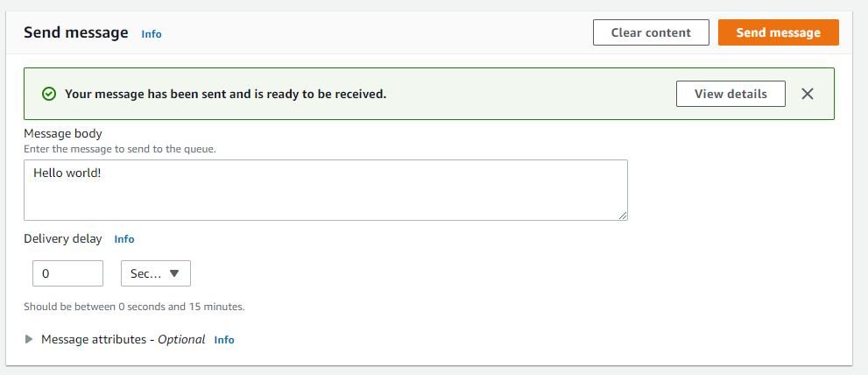Click the Send message panel heading
The width and height of the screenshot is (868, 375).
76,32
